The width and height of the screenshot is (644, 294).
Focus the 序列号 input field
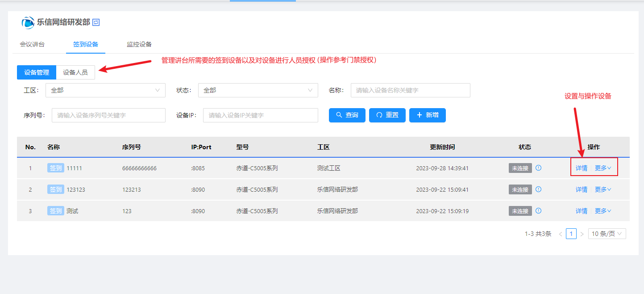point(108,115)
